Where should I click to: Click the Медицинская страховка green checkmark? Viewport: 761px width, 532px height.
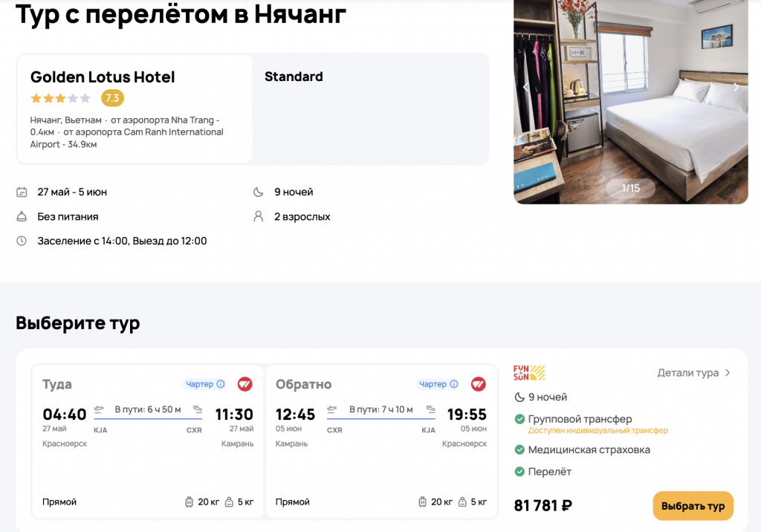click(519, 450)
